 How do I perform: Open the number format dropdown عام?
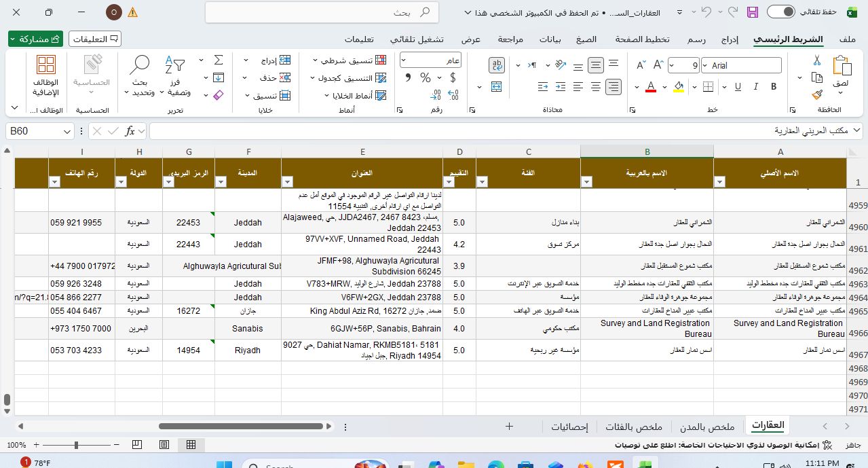(405, 60)
